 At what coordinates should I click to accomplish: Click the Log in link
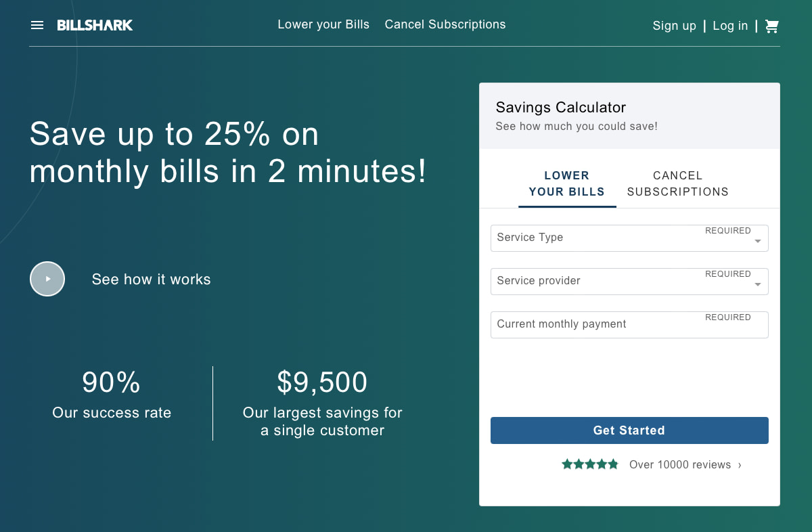pyautogui.click(x=730, y=25)
